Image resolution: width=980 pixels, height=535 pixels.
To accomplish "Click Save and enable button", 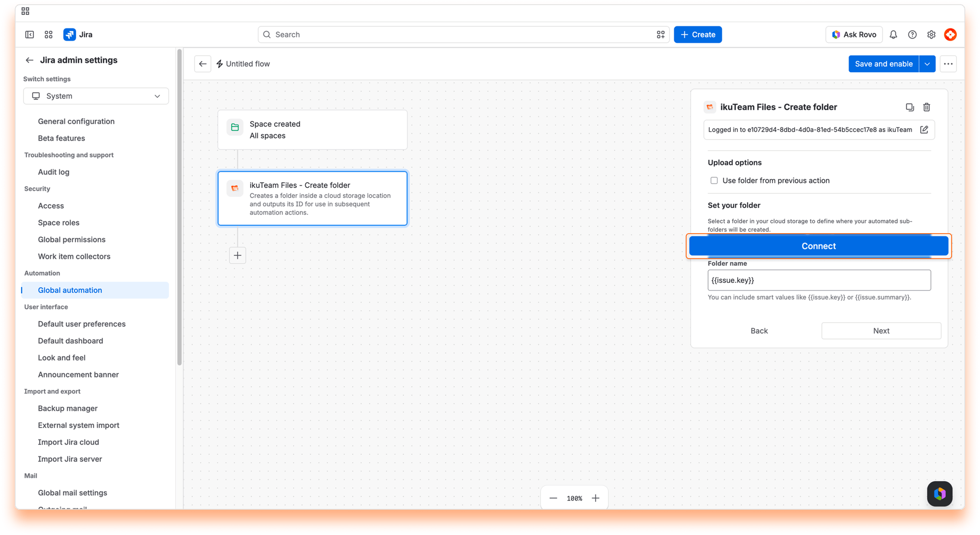I will (x=883, y=64).
